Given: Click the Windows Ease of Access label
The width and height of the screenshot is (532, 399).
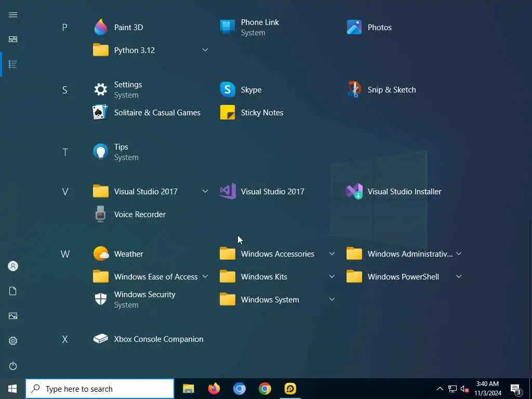Looking at the screenshot, I should click(156, 277).
